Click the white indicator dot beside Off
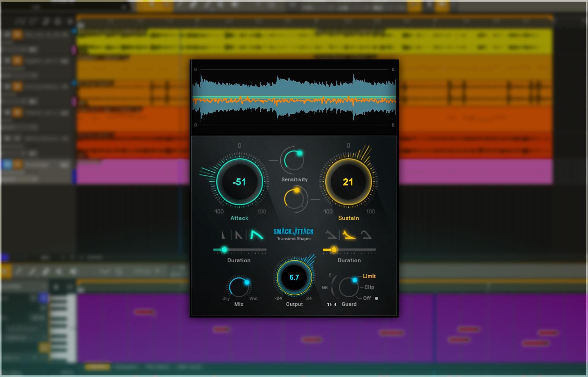This screenshot has width=588, height=377. click(376, 298)
